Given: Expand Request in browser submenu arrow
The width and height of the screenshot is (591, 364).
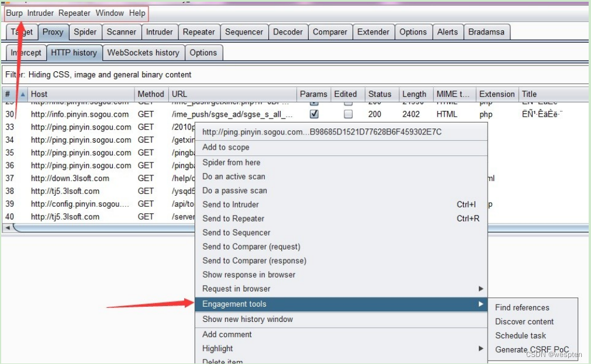Looking at the screenshot, I should pos(481,289).
